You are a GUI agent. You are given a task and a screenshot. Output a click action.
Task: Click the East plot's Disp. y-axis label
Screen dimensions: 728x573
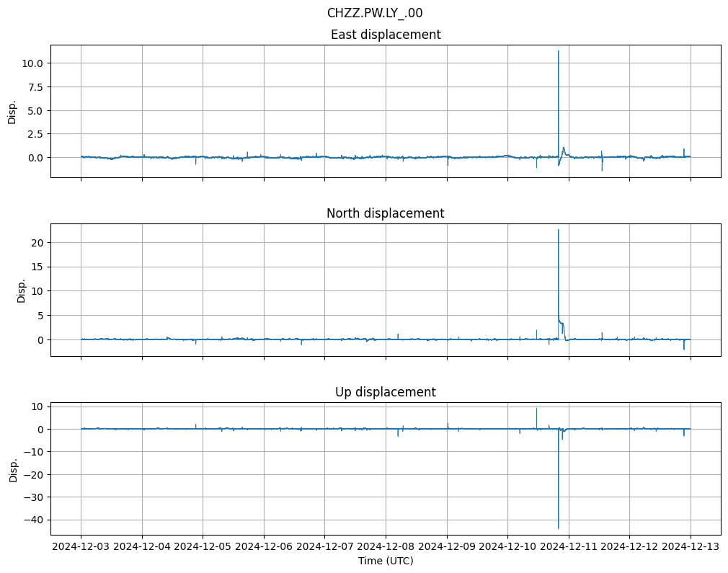pos(12,111)
